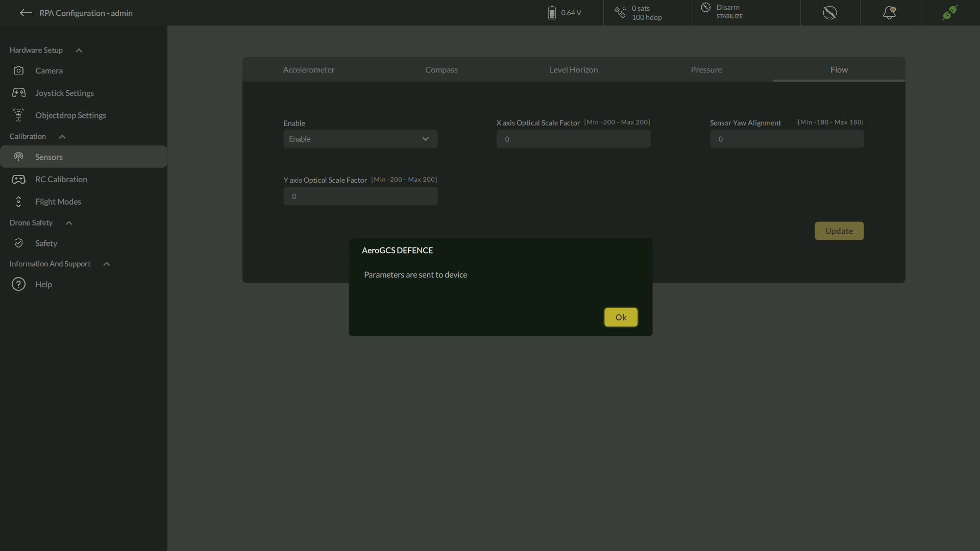Image resolution: width=980 pixels, height=551 pixels.
Task: Click the Objectdrop Settings drone icon
Action: tap(18, 115)
